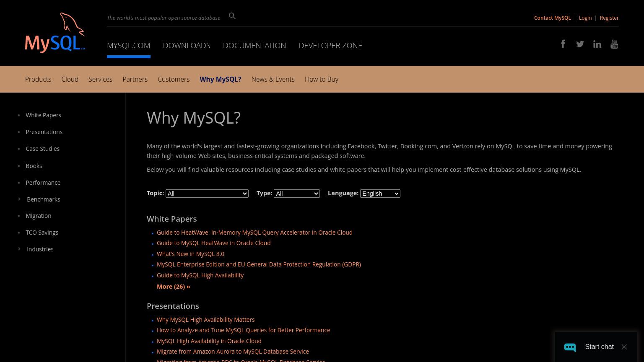Open White Papers in the sidebar
The width and height of the screenshot is (644, 362).
click(43, 115)
